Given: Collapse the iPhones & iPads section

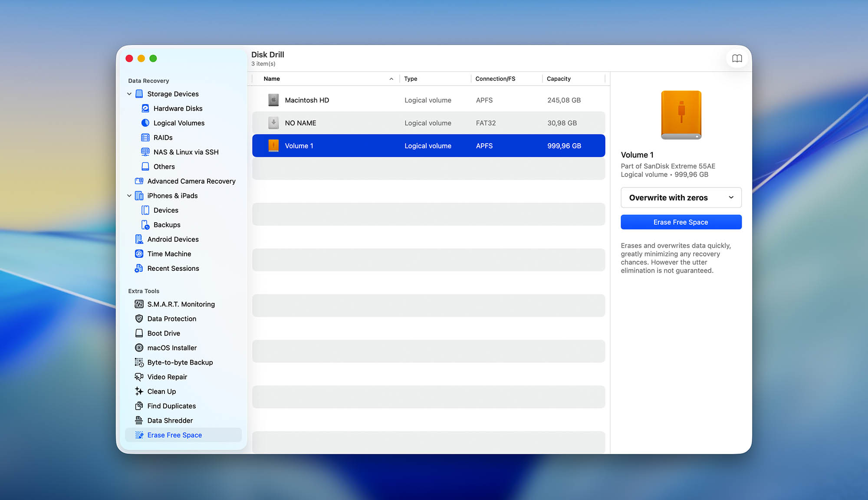Looking at the screenshot, I should coord(129,195).
